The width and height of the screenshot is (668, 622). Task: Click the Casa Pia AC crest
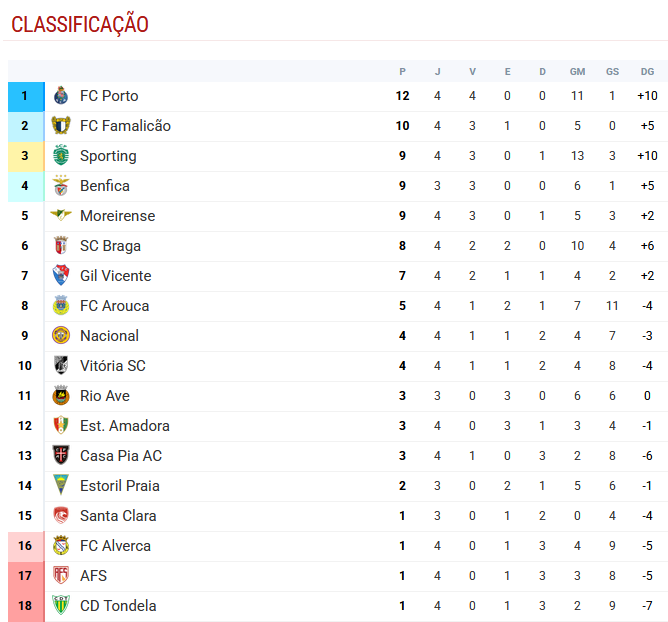pyautogui.click(x=61, y=455)
